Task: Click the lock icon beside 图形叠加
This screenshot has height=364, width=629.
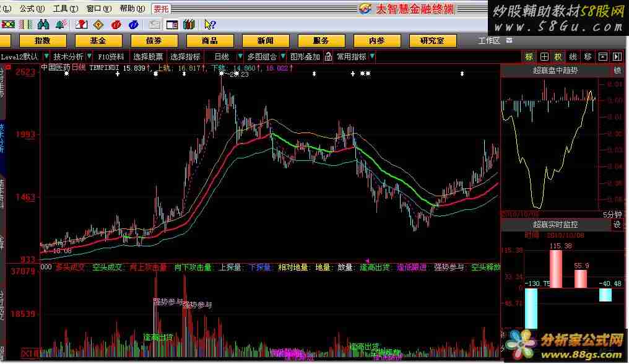Action: point(328,56)
